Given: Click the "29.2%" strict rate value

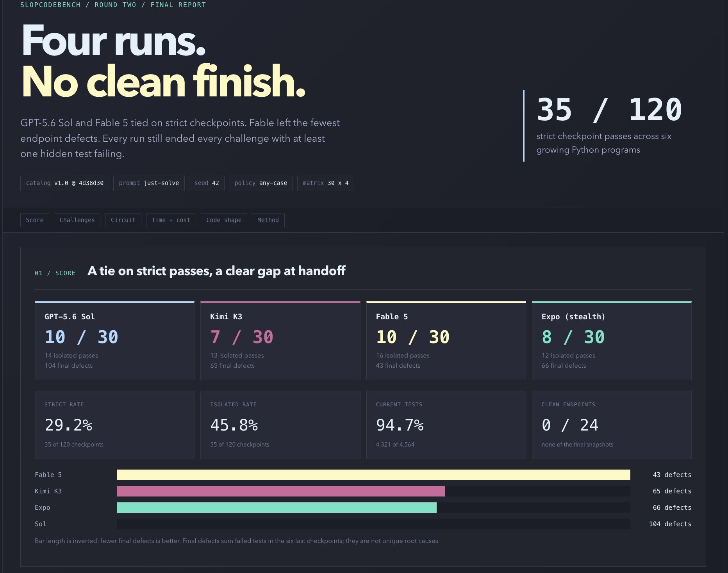Looking at the screenshot, I should [x=68, y=425].
